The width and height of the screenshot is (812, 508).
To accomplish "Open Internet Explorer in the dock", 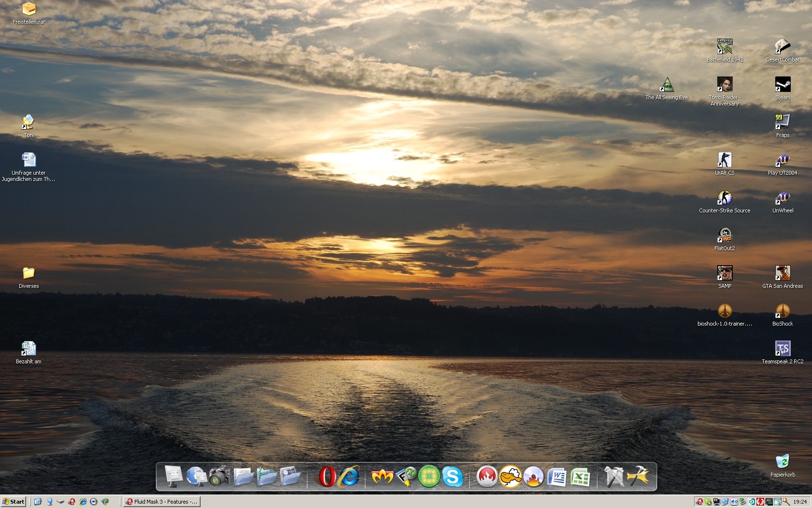I will click(x=349, y=477).
